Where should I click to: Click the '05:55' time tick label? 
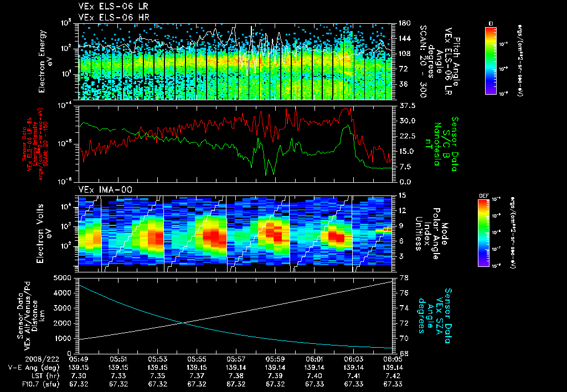tap(197, 359)
